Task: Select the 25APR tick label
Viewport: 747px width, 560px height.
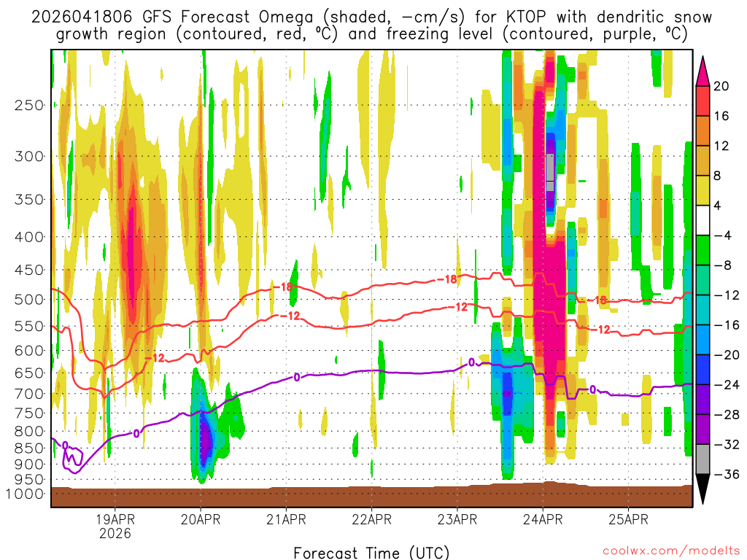Action: pos(628,520)
